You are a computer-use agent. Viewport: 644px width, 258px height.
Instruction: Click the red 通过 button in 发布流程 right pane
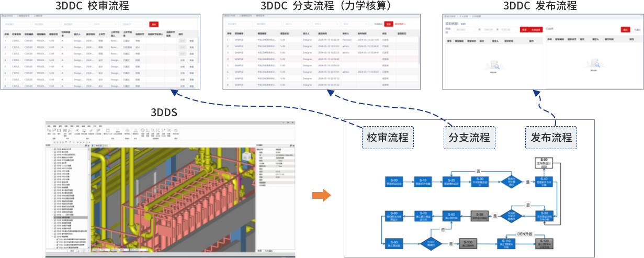625,30
